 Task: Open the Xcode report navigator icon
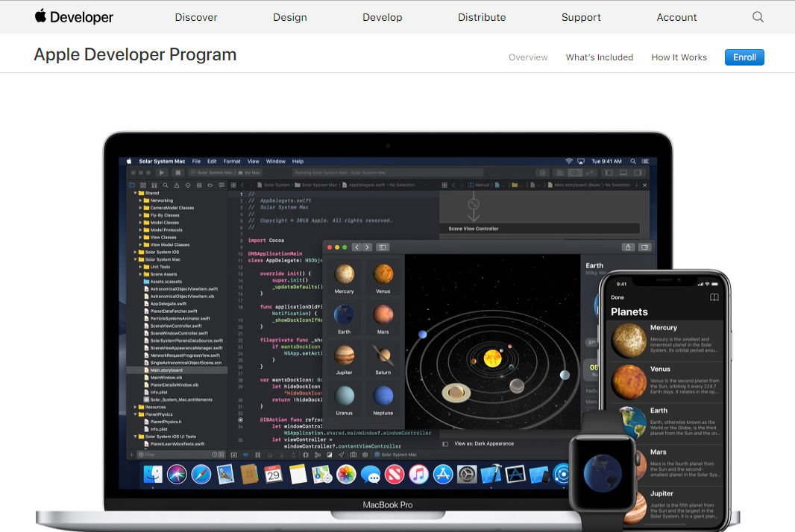click(221, 185)
